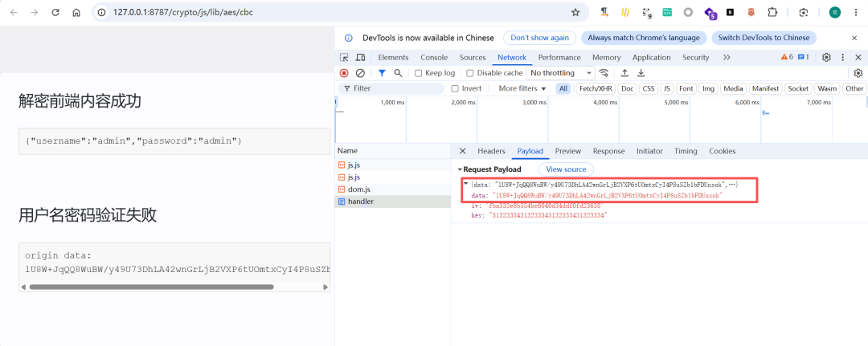Toggle the network filter funnel icon

382,73
